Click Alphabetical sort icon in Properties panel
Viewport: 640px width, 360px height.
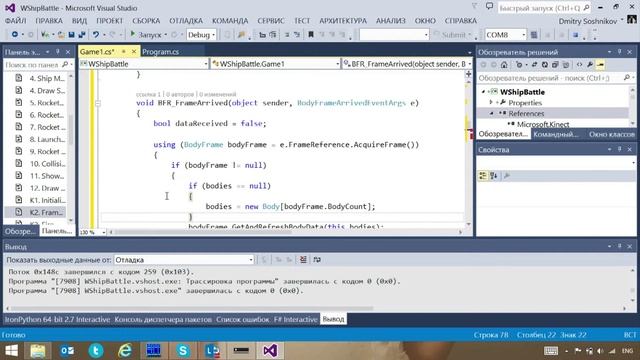coord(494,176)
